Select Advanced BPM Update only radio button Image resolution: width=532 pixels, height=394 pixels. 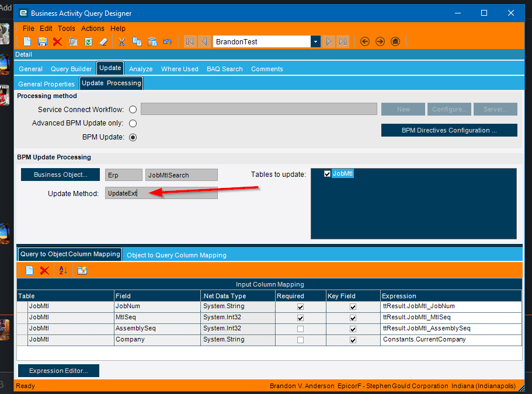click(133, 123)
